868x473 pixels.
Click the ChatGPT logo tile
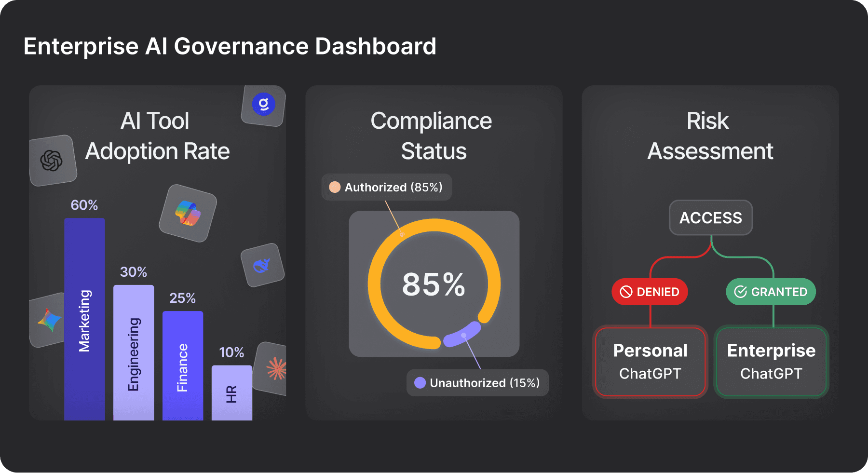[53, 161]
